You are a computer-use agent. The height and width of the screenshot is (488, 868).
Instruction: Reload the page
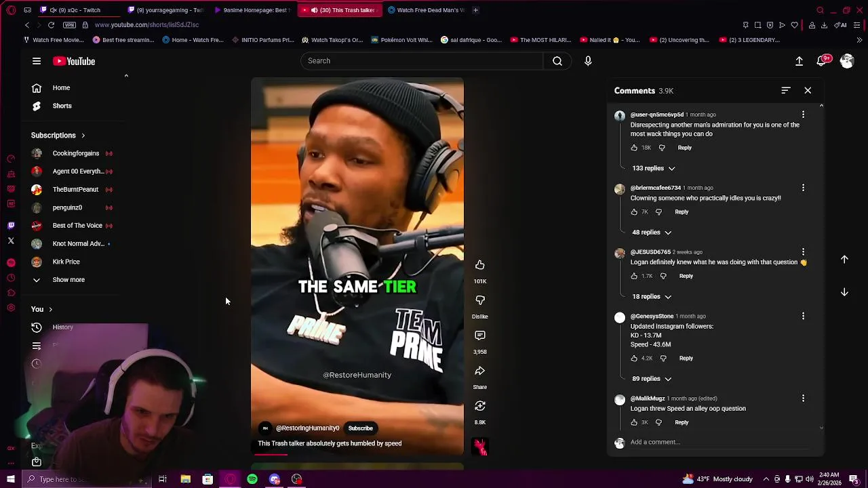coord(51,25)
